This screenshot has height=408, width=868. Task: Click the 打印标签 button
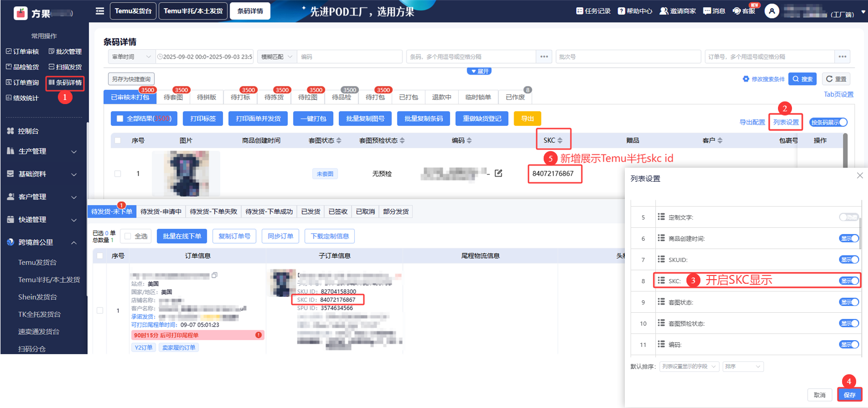pyautogui.click(x=203, y=119)
